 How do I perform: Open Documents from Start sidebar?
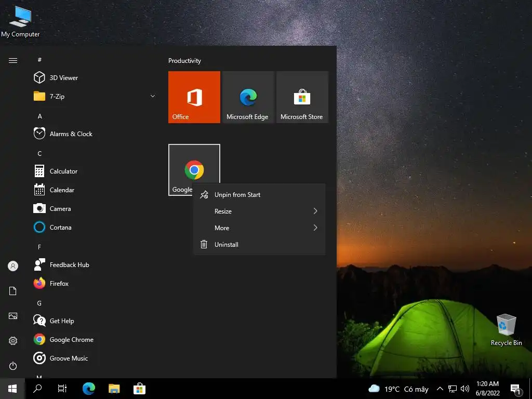(13, 291)
